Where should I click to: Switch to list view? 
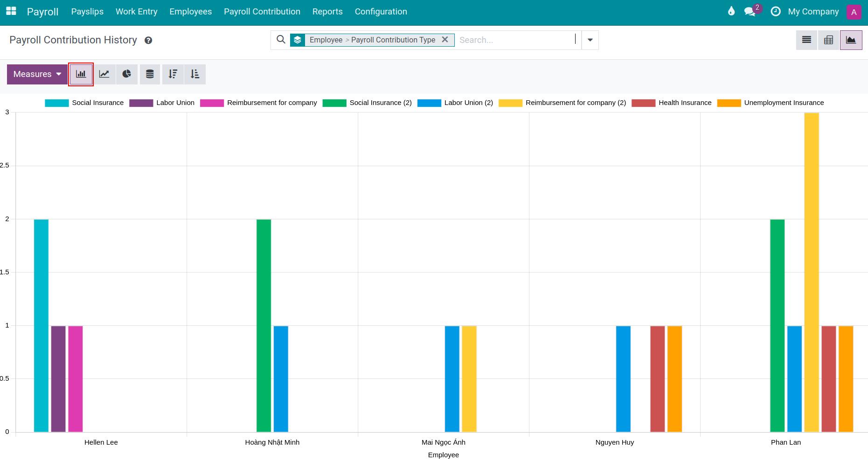pos(806,40)
